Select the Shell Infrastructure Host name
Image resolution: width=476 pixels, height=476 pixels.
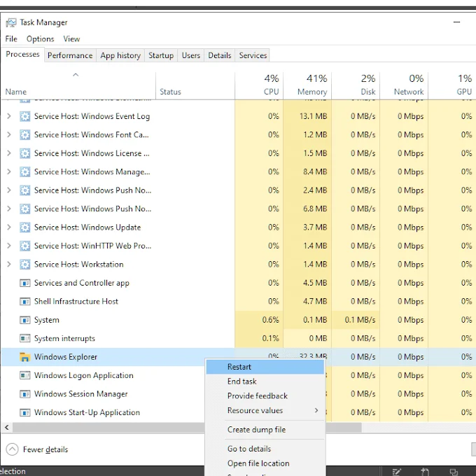[76, 302]
